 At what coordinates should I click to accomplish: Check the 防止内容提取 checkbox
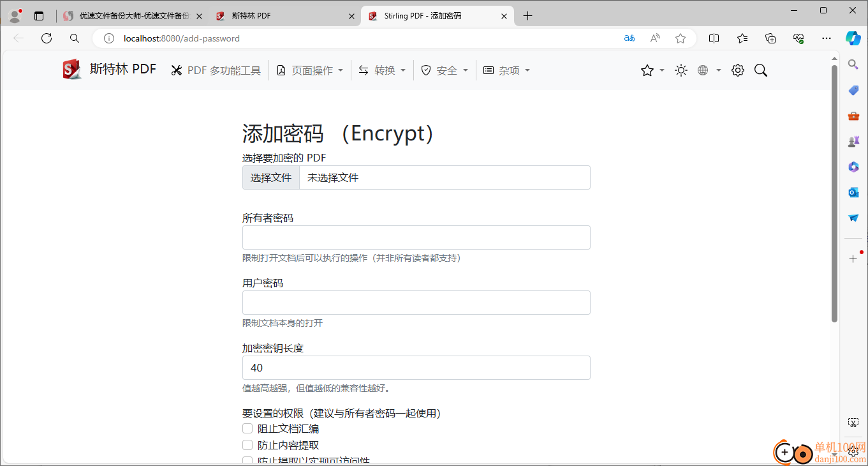pyautogui.click(x=247, y=445)
